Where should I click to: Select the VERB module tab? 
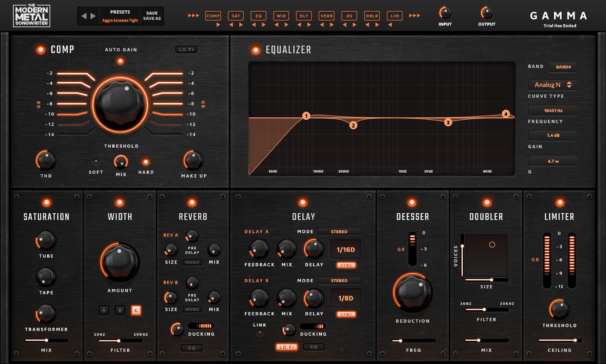point(326,16)
